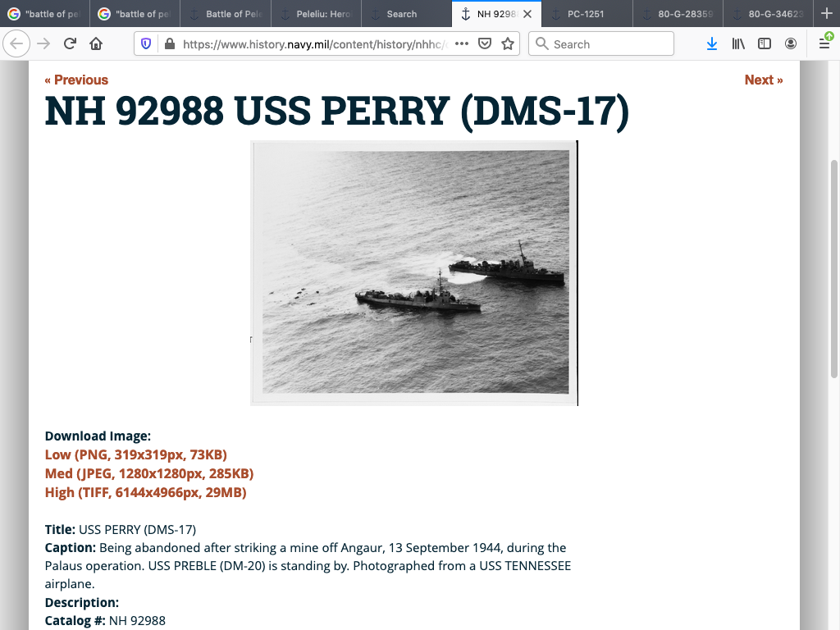Open the Firefox account icon
This screenshot has height=630, width=840.
tap(790, 43)
